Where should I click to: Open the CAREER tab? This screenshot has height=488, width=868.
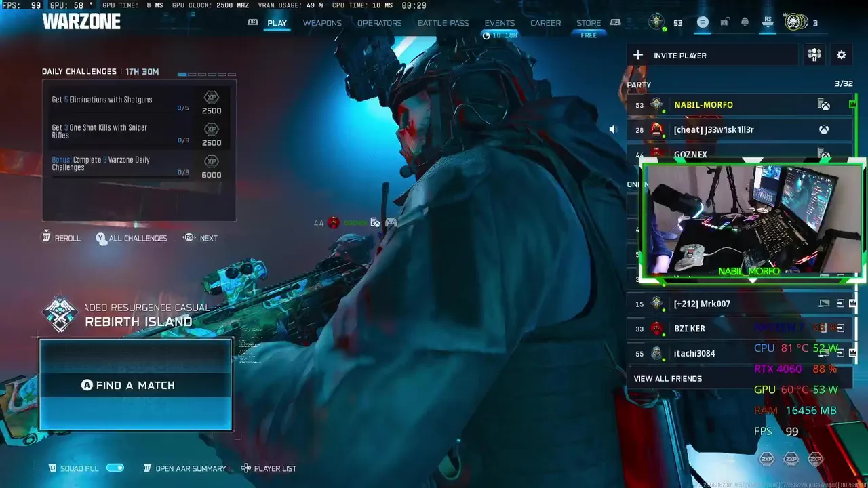coord(545,23)
